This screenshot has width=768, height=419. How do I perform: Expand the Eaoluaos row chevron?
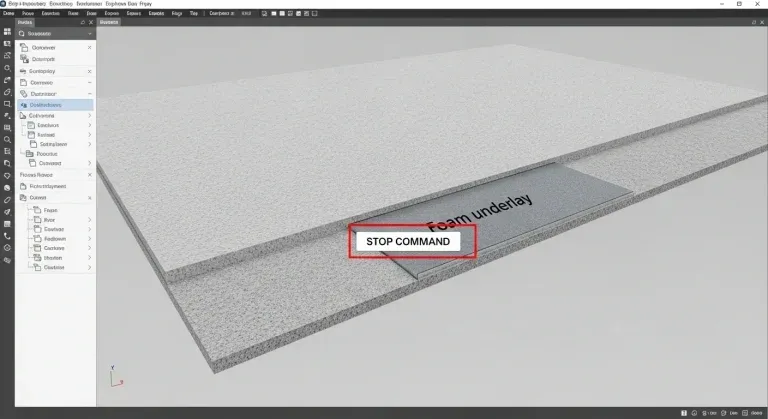[90, 125]
